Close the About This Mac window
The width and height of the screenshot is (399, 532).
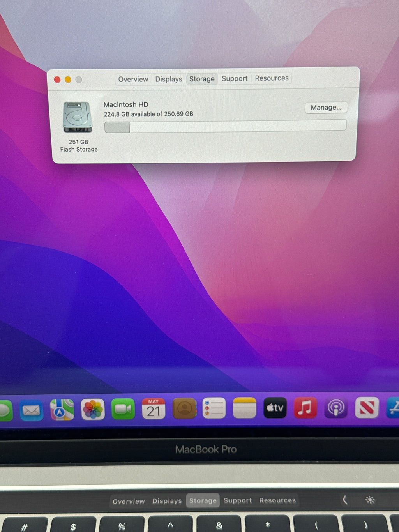[57, 80]
